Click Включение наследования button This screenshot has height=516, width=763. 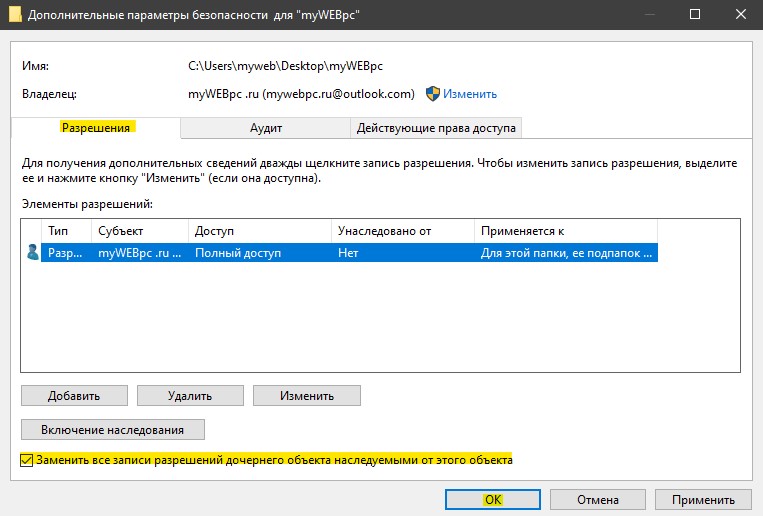pos(112,430)
